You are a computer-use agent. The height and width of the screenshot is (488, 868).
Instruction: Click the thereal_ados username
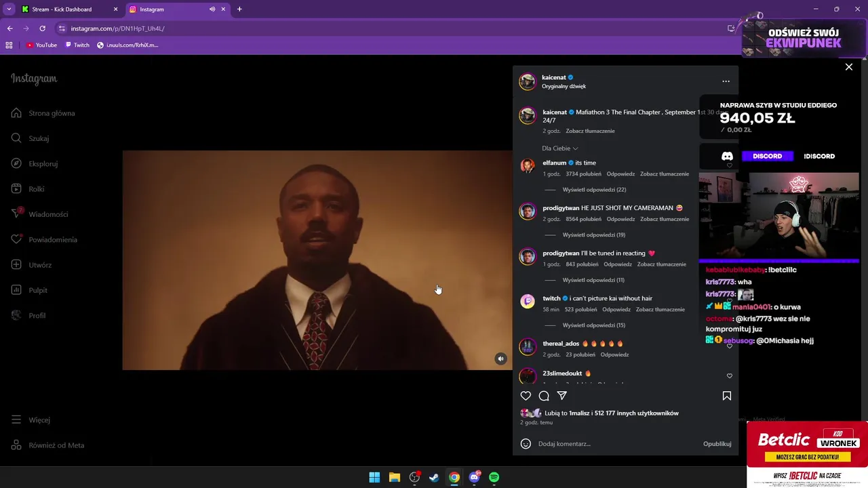pyautogui.click(x=561, y=344)
